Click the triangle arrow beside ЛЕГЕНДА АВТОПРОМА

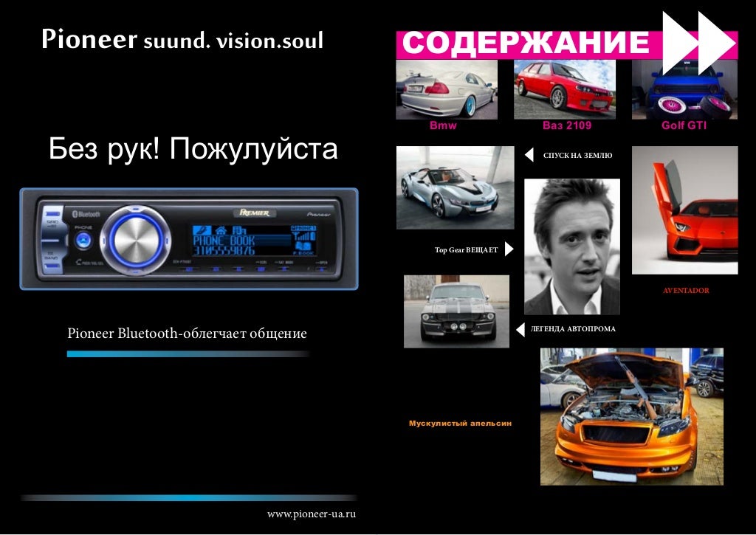pos(520,330)
